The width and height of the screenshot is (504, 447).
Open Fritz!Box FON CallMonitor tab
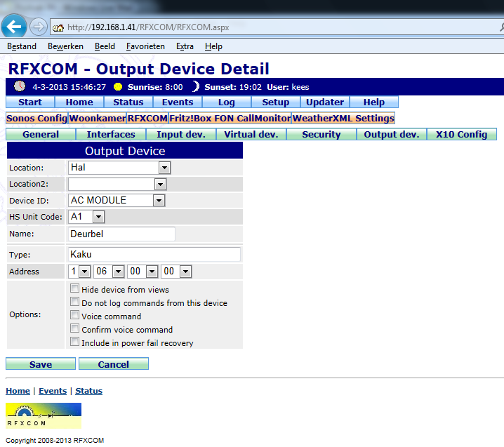[230, 119]
